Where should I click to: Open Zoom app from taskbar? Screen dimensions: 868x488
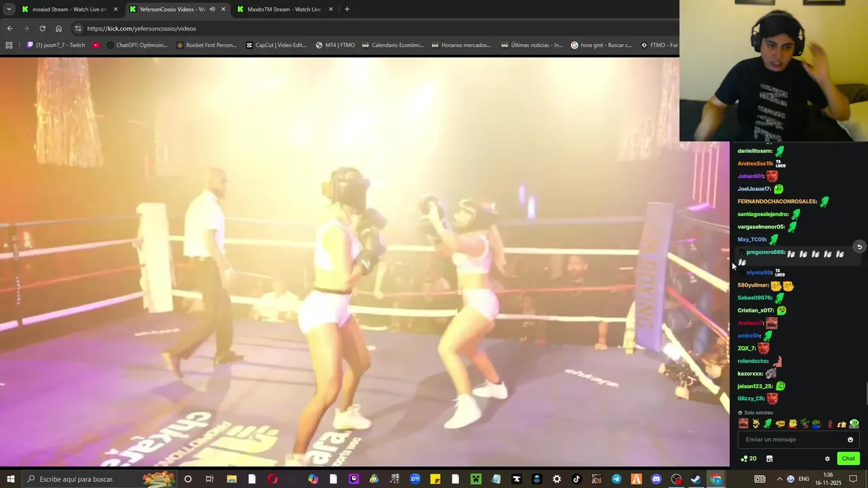(415, 479)
